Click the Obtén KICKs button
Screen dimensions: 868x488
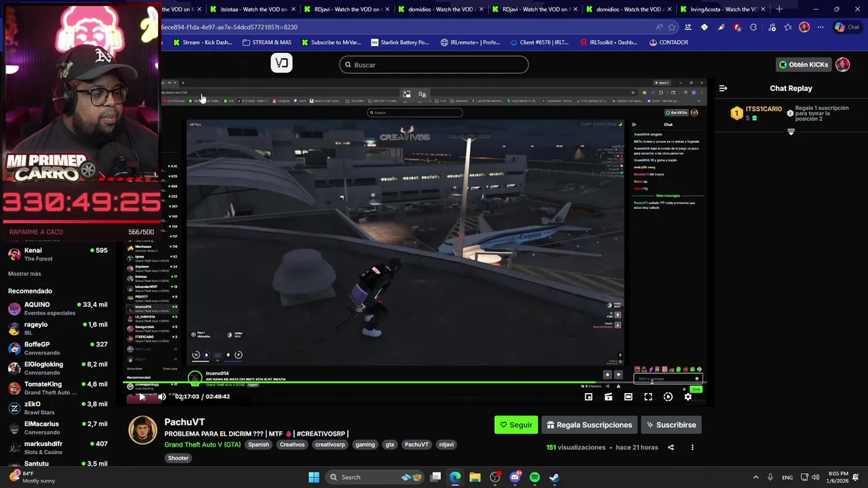[x=804, y=64]
